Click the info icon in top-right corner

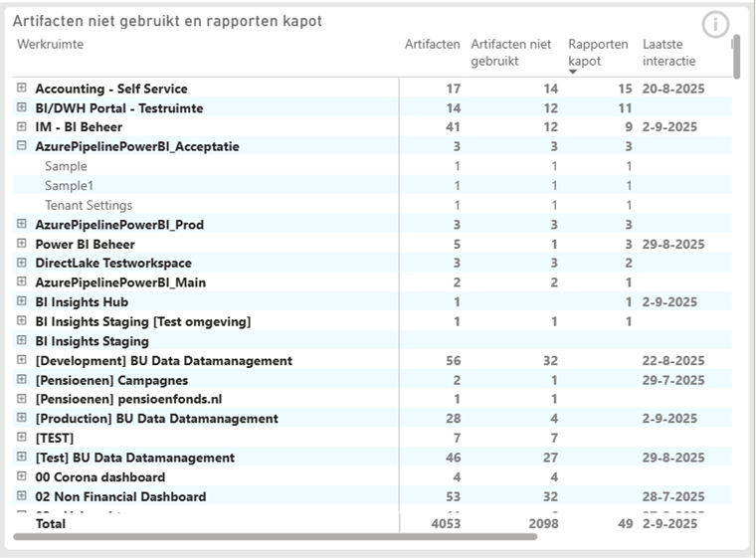tap(715, 25)
